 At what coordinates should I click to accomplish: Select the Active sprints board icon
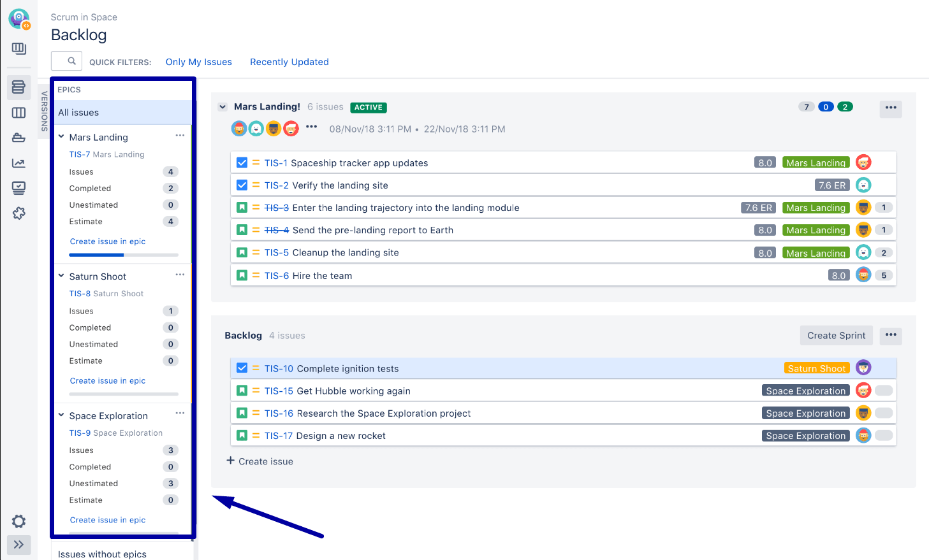[x=18, y=113]
